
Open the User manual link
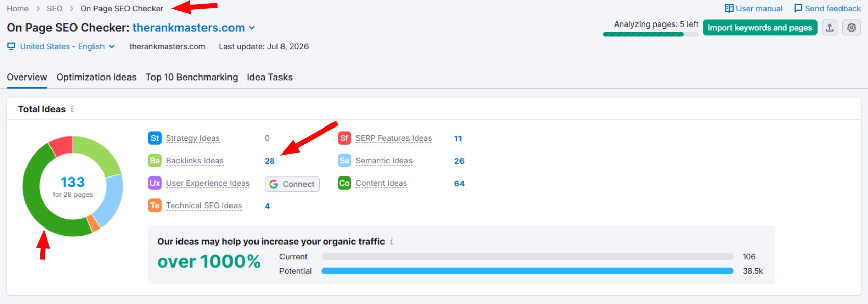(x=754, y=8)
